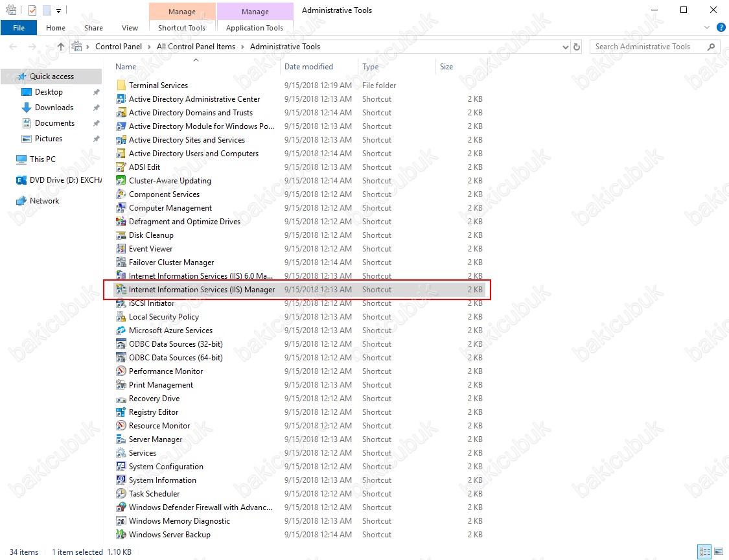
Task: Switch to the View ribbon tab
Action: tap(130, 28)
